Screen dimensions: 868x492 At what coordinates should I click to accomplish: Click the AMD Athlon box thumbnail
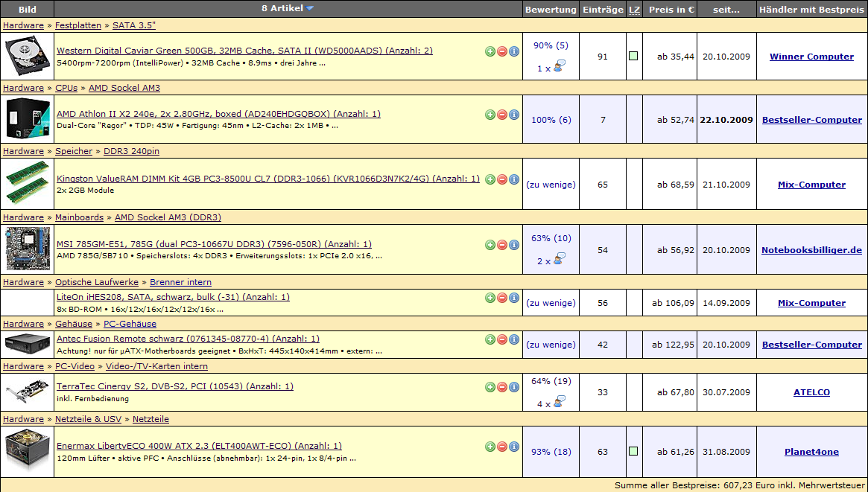27,119
